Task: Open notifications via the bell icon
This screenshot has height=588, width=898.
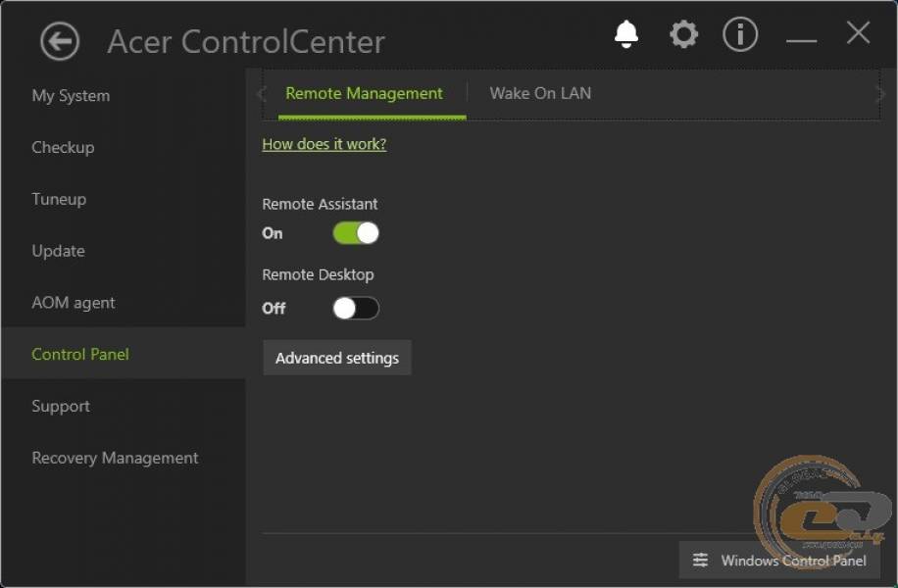Action: (x=626, y=34)
